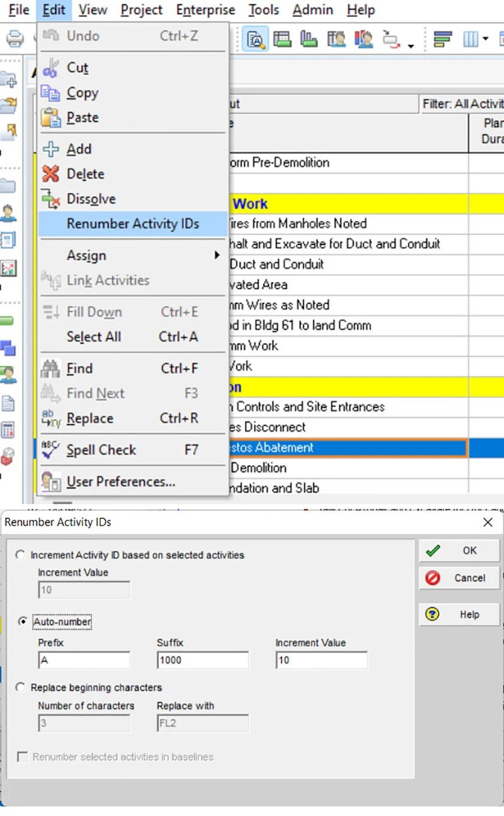Image resolution: width=504 pixels, height=816 pixels.
Task: Click inside the Prefix input field
Action: [x=83, y=660]
